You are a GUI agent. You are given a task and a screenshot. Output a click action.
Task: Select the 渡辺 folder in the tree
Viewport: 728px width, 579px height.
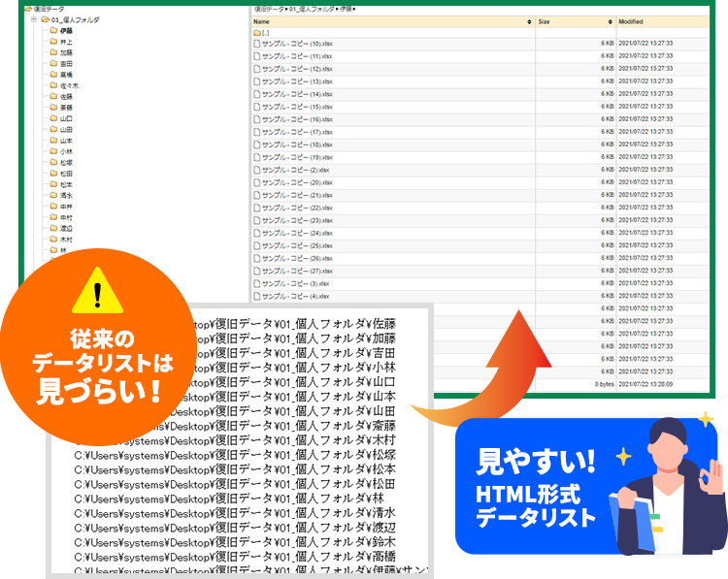(x=66, y=228)
